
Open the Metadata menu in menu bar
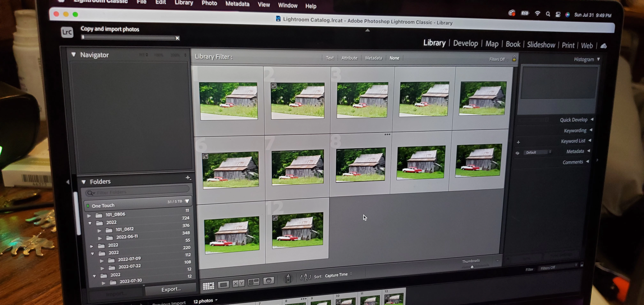click(237, 4)
